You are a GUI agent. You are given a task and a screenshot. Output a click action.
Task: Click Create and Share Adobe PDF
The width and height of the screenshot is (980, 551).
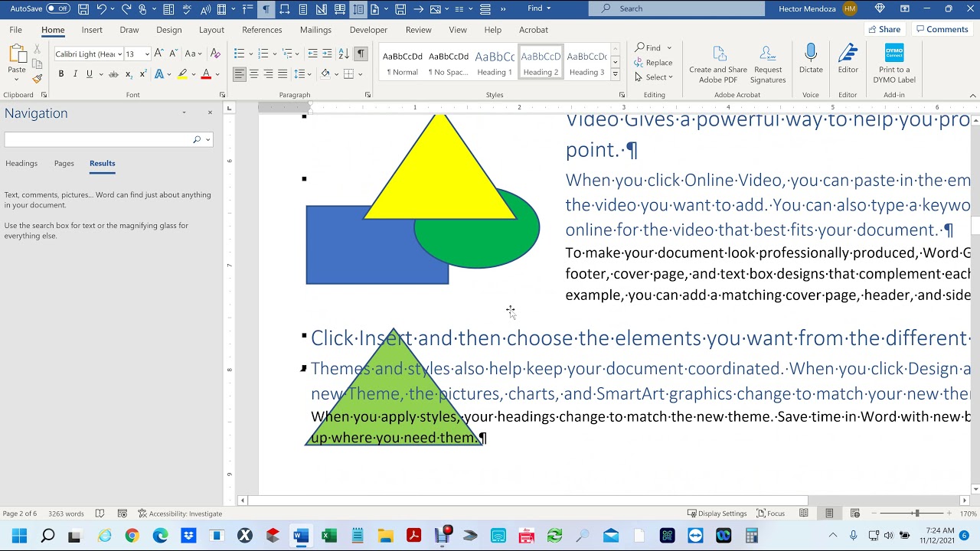pyautogui.click(x=718, y=64)
